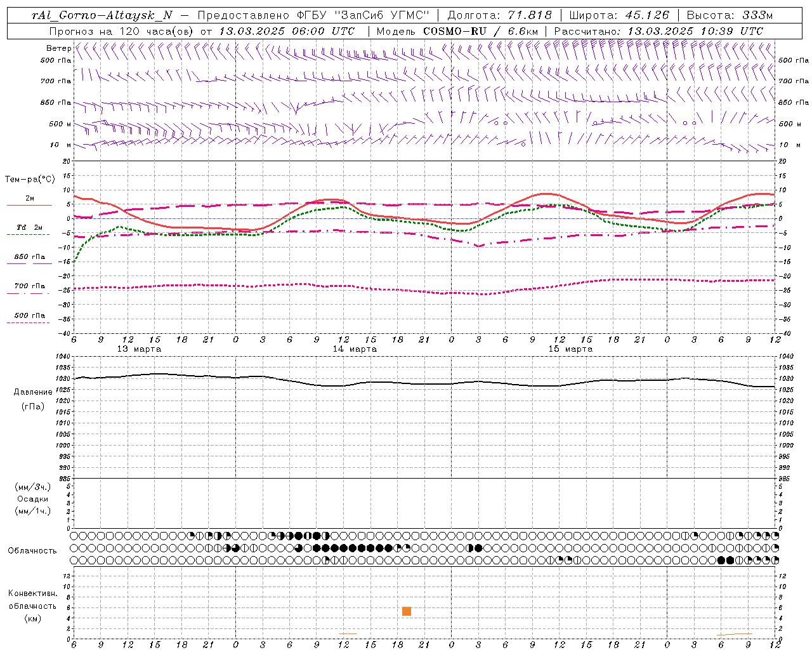812x650 pixels.
Task: Click the latitude value "Широта: 45.126"
Action: tap(619, 16)
